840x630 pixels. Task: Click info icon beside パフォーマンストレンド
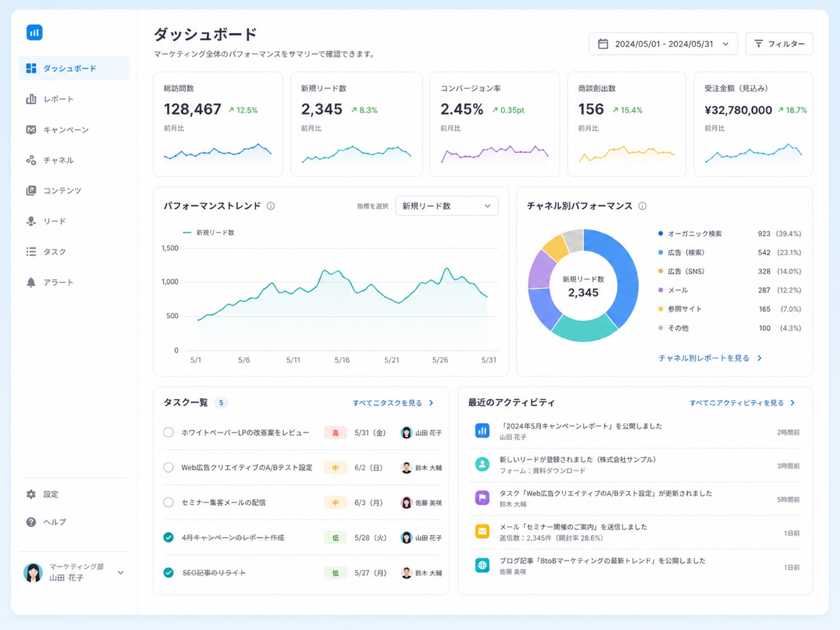[271, 206]
